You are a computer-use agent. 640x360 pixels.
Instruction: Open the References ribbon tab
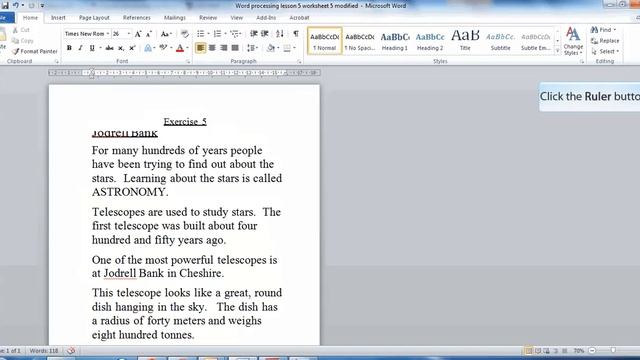point(137,18)
